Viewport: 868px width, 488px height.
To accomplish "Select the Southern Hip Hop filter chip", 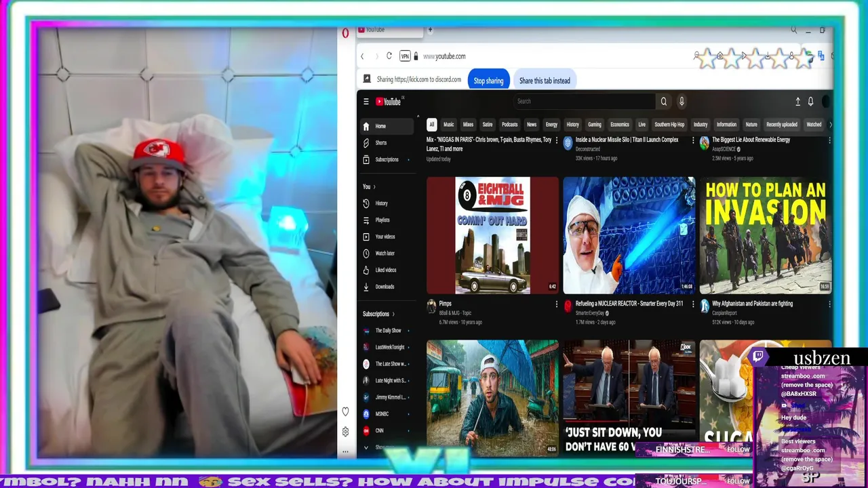I will pyautogui.click(x=669, y=125).
